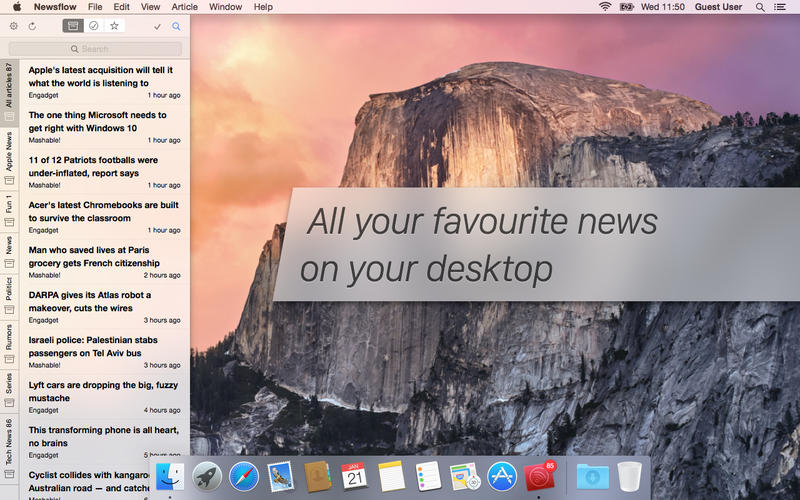800x500 pixels.
Task: Open the Newsflow application menu
Action: (55, 7)
